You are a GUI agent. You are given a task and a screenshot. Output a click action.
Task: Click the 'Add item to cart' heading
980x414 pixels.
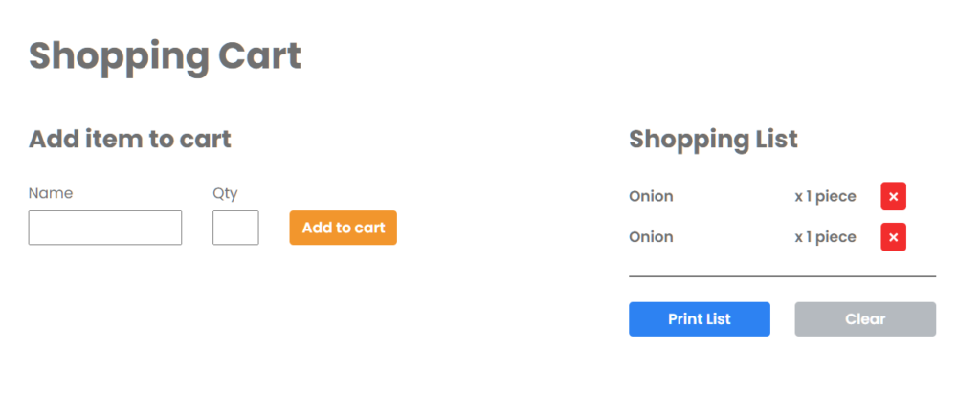(130, 140)
